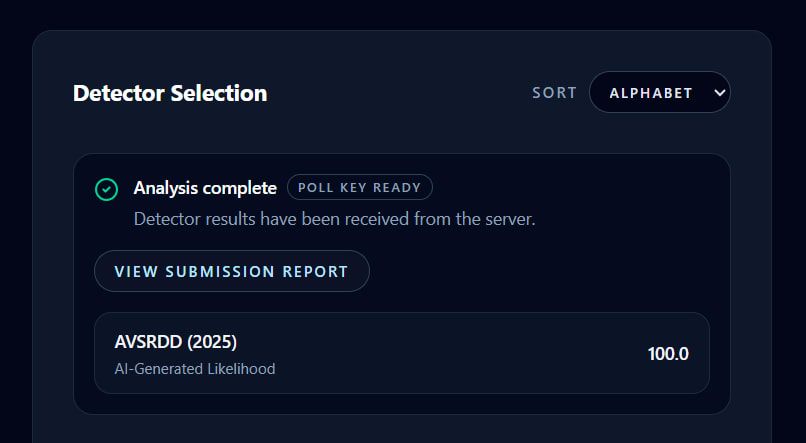Click the word 'server' in status message
The image size is (806, 443).
pyautogui.click(x=507, y=218)
